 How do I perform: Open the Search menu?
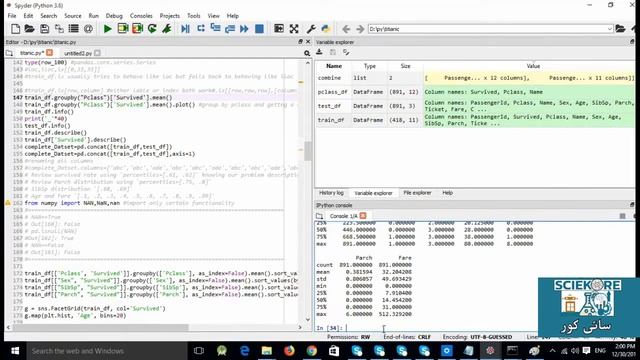pyautogui.click(x=49, y=16)
